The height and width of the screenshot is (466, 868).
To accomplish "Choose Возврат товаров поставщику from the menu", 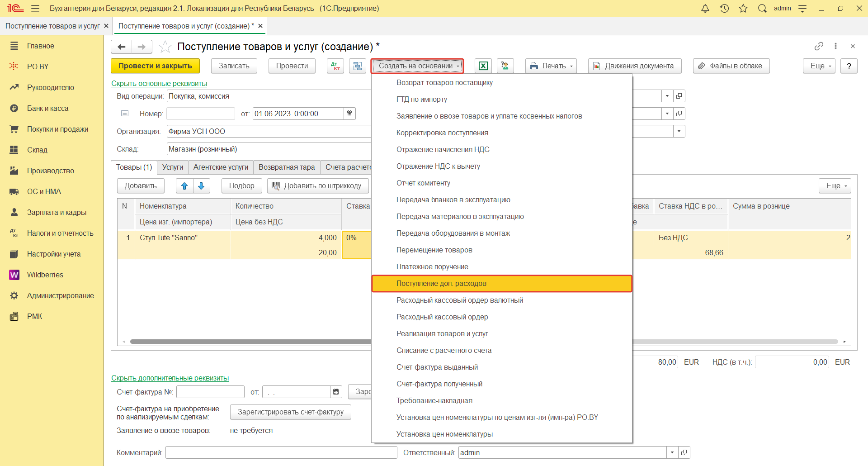I will tap(444, 83).
